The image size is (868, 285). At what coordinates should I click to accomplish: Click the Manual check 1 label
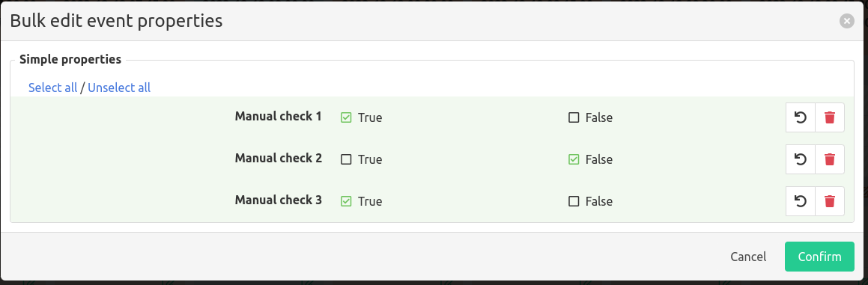pos(279,116)
